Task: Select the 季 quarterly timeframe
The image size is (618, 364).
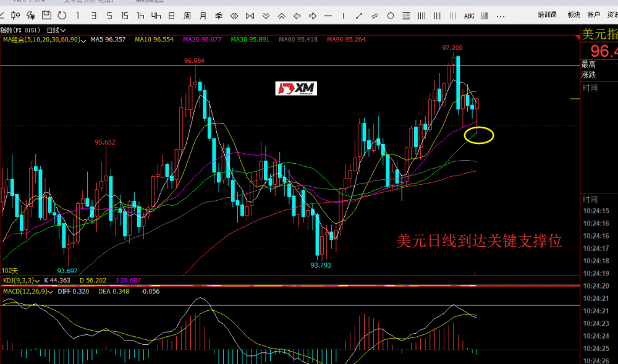Action: [219, 15]
